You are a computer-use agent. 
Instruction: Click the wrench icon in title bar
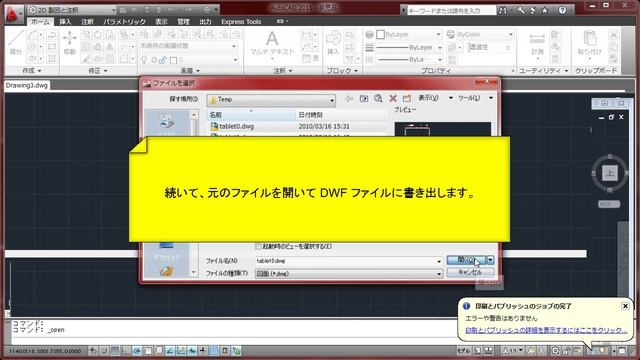[x=521, y=11]
